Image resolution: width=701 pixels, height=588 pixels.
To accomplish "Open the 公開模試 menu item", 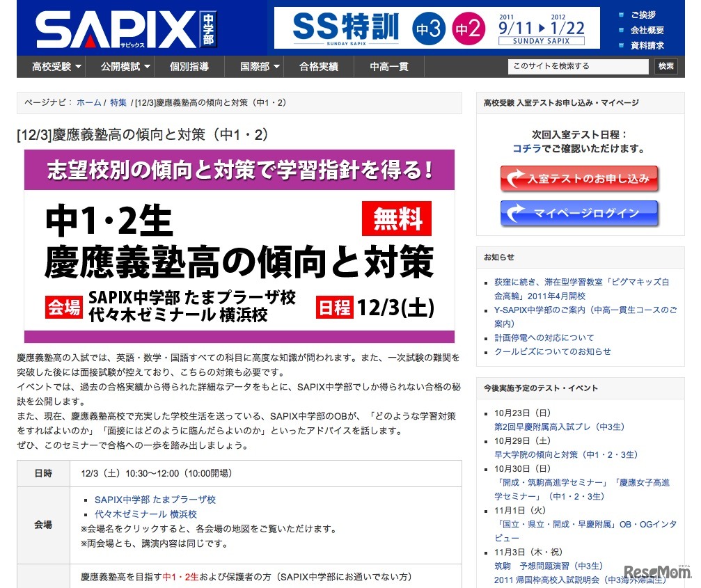I will (120, 67).
